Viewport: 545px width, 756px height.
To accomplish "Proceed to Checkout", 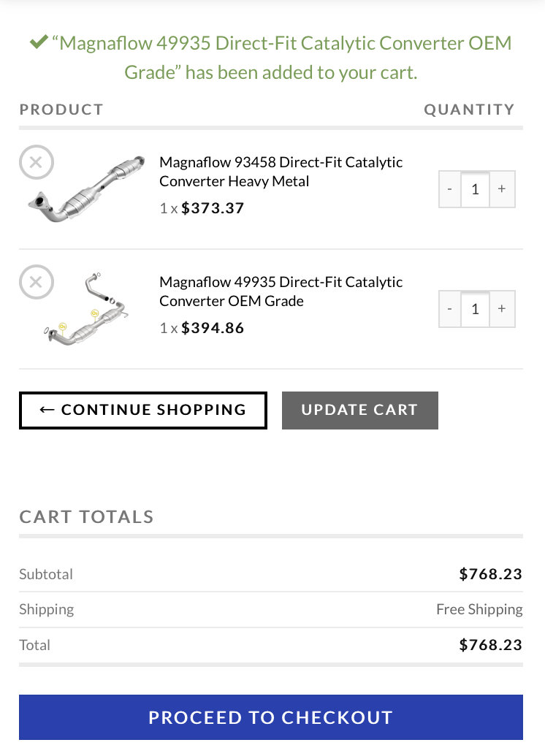I will [x=270, y=717].
